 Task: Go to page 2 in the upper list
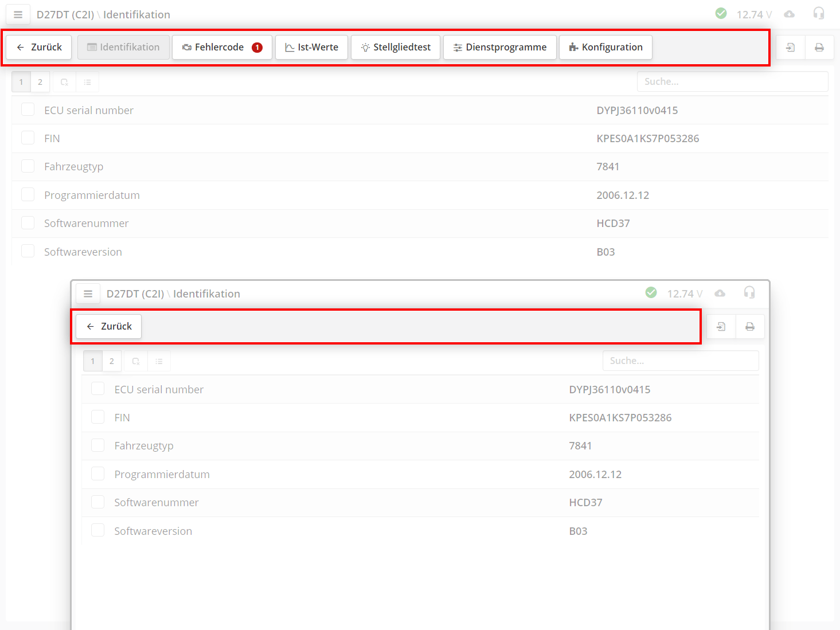(40, 82)
